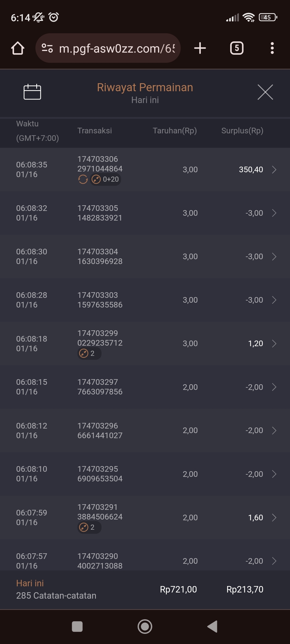Screen dimensions: 290x644
Task: Tap the badge labeled 2 on 06:08:18 row
Action: (89, 353)
